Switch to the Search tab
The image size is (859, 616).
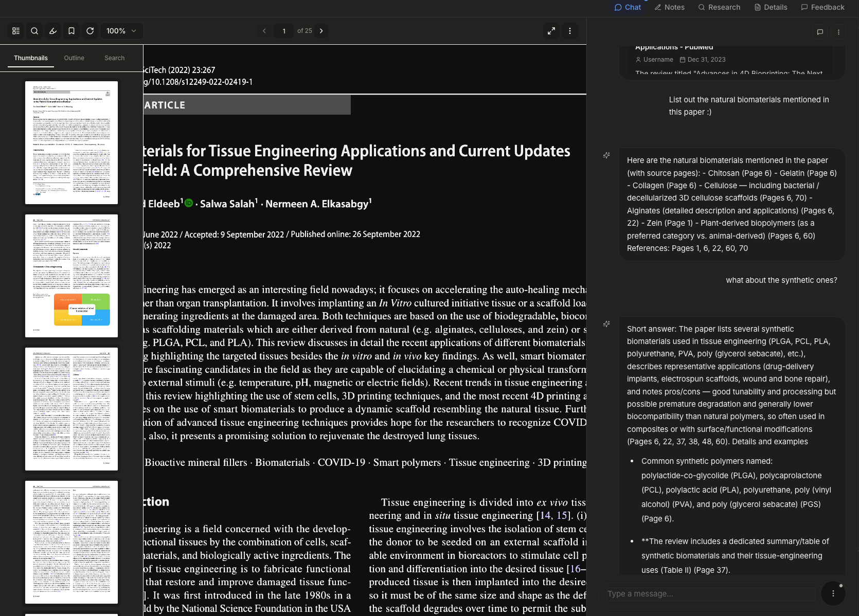pos(114,58)
